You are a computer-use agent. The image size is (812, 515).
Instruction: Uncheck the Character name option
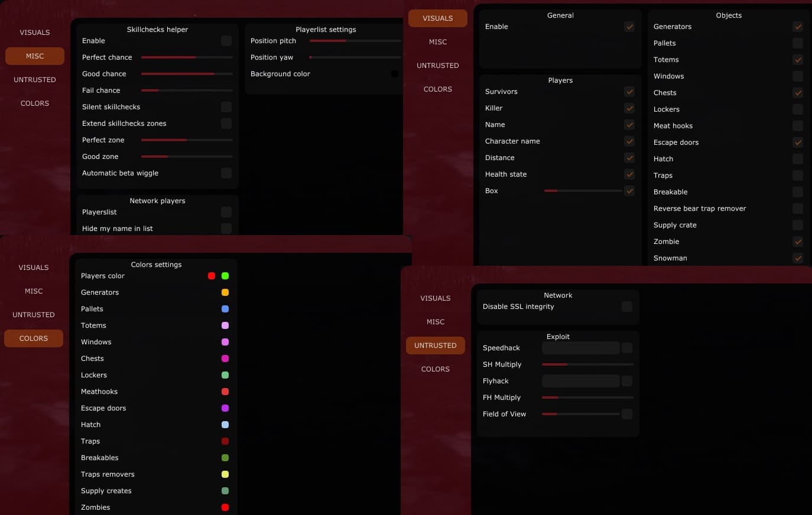point(629,141)
